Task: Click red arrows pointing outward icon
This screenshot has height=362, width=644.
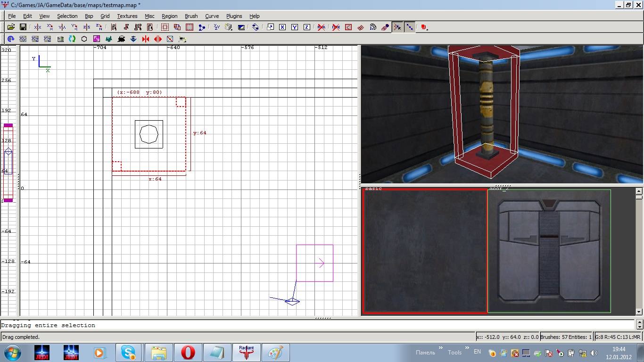Action: 157,39
